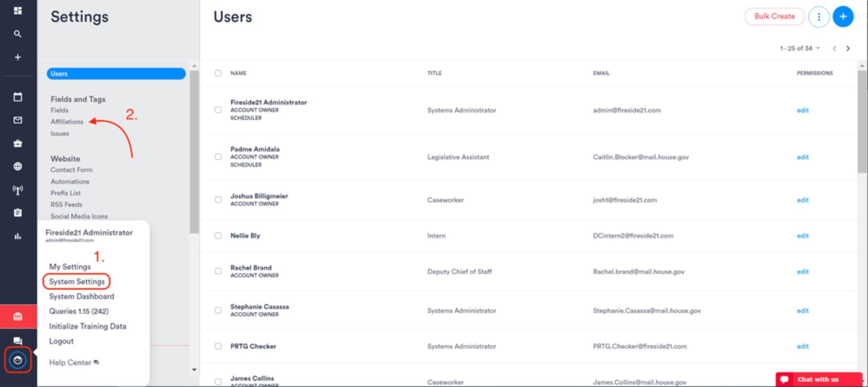Choose System Settings in profile menu

tap(77, 281)
